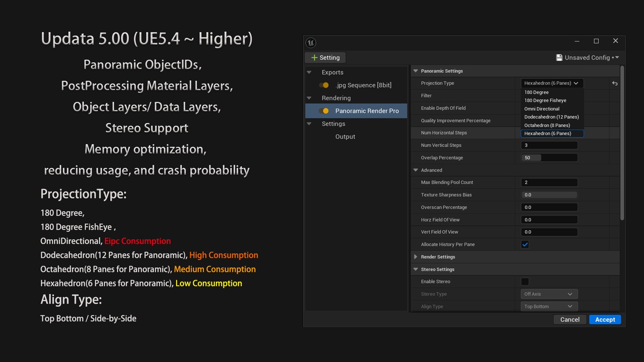Choose Omni Directional projection option
The width and height of the screenshot is (644, 362).
click(552, 109)
